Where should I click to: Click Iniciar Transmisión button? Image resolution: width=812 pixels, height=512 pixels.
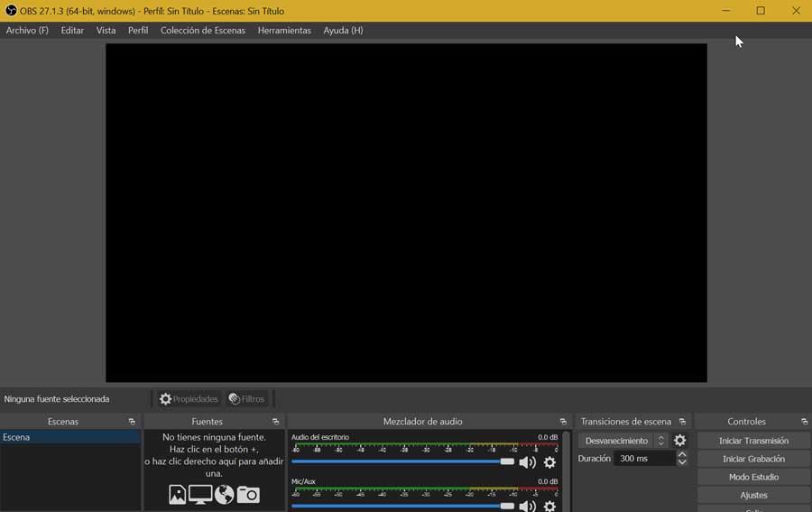pos(753,441)
